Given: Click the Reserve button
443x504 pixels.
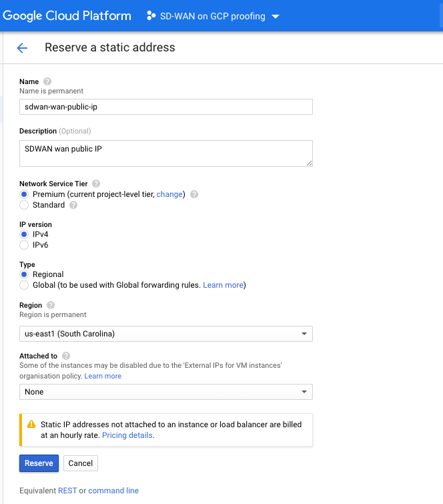Looking at the screenshot, I should 39,463.
